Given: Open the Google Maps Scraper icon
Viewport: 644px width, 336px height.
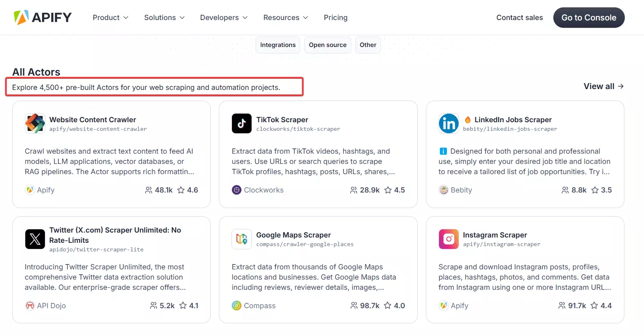Looking at the screenshot, I should pyautogui.click(x=242, y=239).
